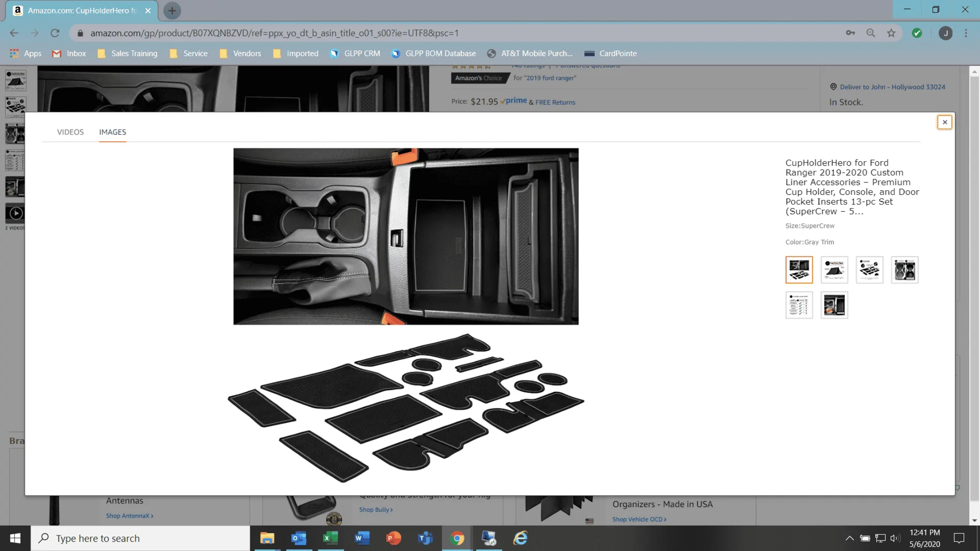Image resolution: width=980 pixels, height=551 pixels.
Task: Click the taskbar search box
Action: pyautogui.click(x=140, y=538)
